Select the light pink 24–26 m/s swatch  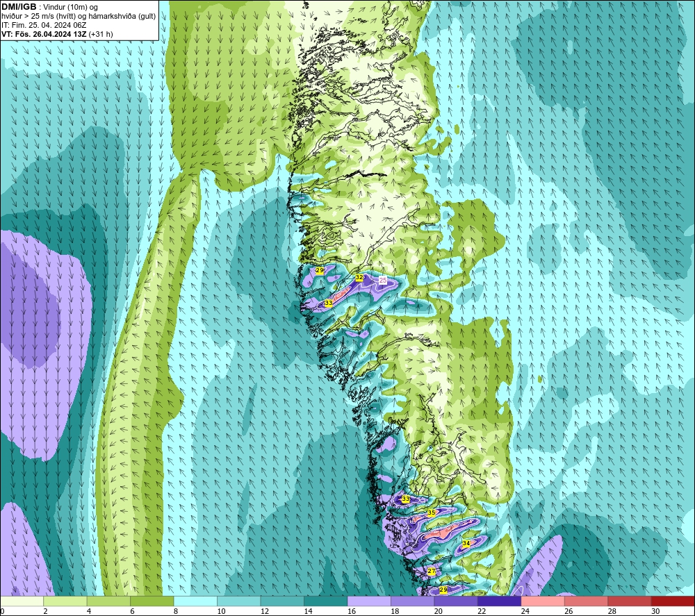pos(543,601)
